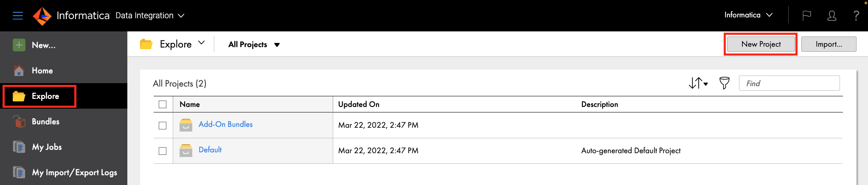Check the Default project row checkbox
Image resolution: width=868 pixels, height=185 pixels.
163,151
